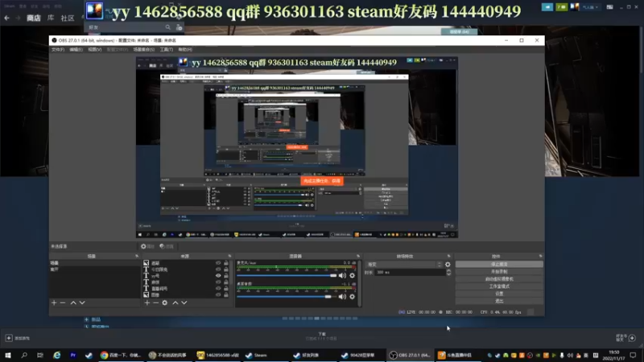The height and width of the screenshot is (362, 644).
Task: Toggle lock of 图像 source
Action: (226, 294)
